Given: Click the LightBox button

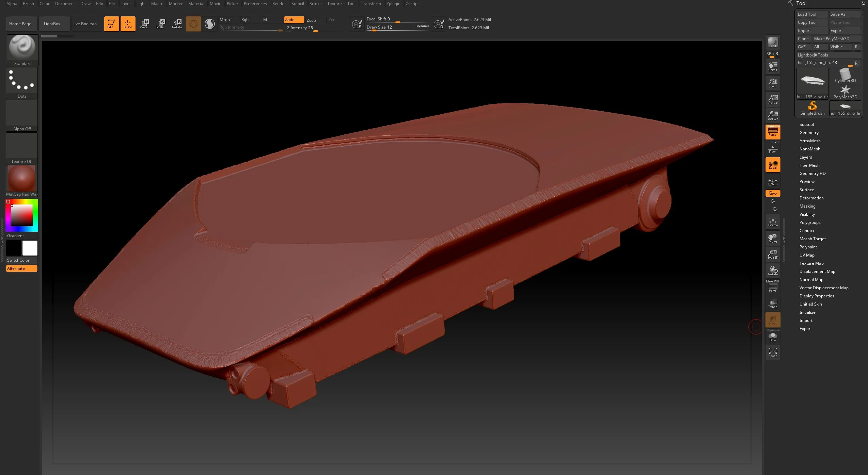Looking at the screenshot, I should pyautogui.click(x=54, y=24).
